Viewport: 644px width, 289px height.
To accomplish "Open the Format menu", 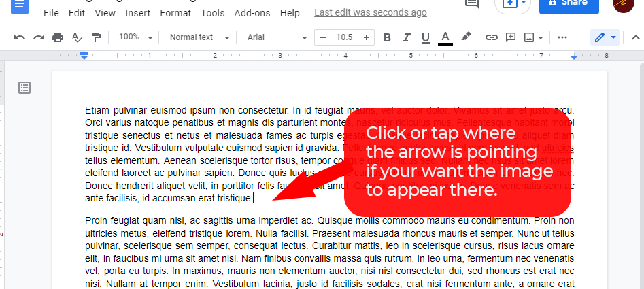I will pyautogui.click(x=175, y=13).
